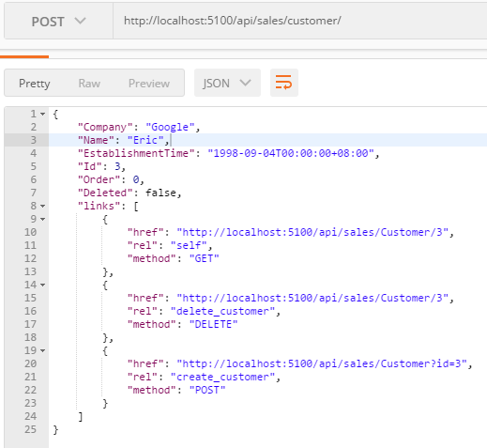Click the "GET" method value
The height and width of the screenshot is (448, 487).
click(x=205, y=258)
